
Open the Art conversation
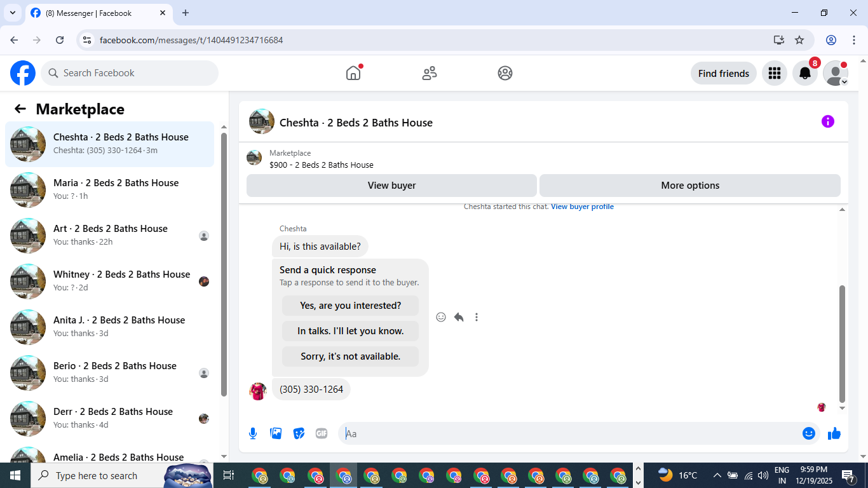(109, 236)
